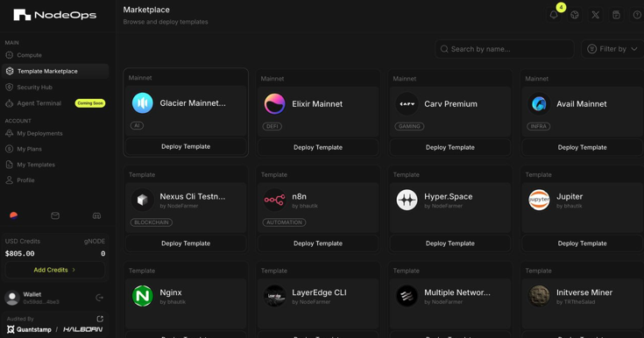Click the NodeOps logo
This screenshot has width=644, height=338.
tap(54, 15)
